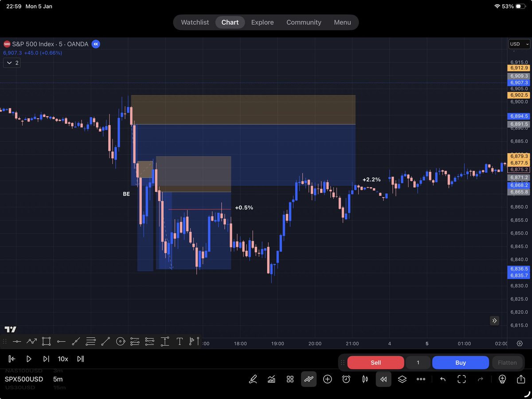Tap the Wi-Fi status icon
The image size is (532, 399).
click(497, 7)
